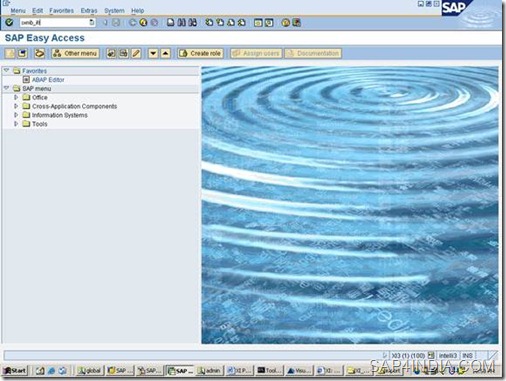Screen dimensions: 506x381
Task: Go to Last Page icon
Action: (242, 23)
